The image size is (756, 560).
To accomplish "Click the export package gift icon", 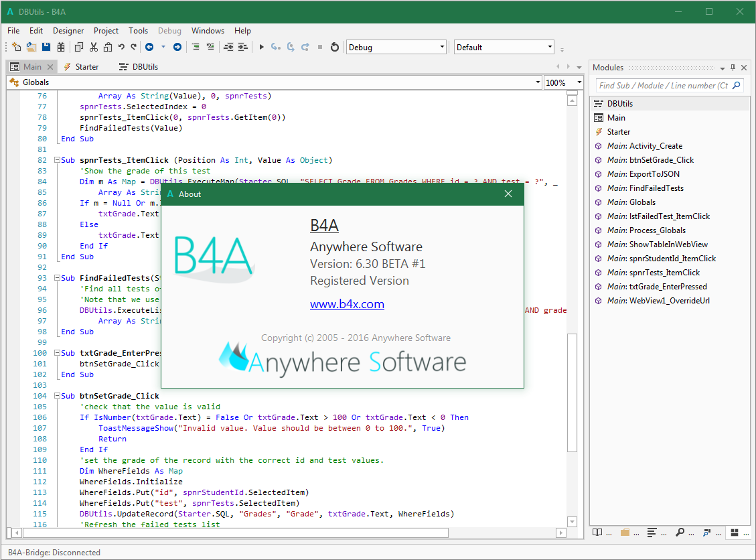I will click(x=61, y=47).
